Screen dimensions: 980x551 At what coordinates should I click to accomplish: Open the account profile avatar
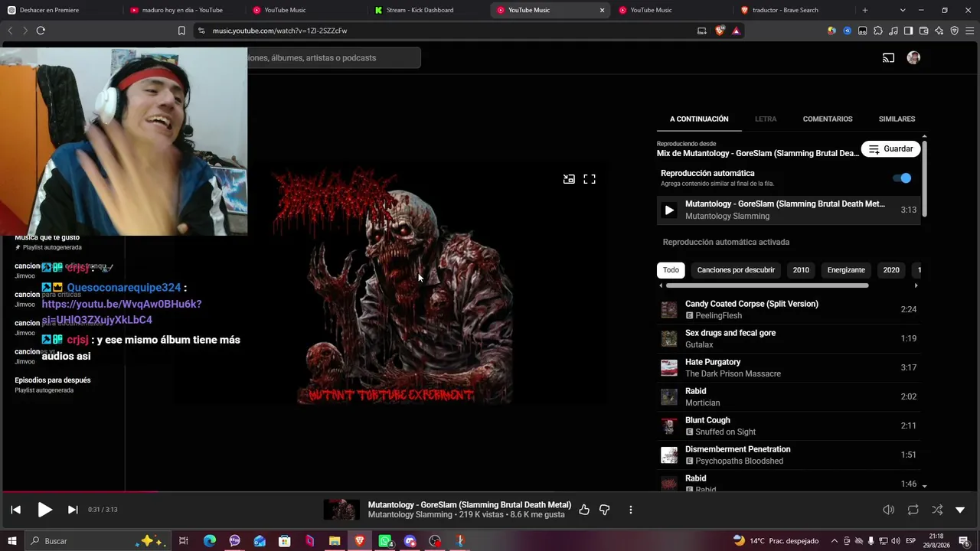coord(913,58)
